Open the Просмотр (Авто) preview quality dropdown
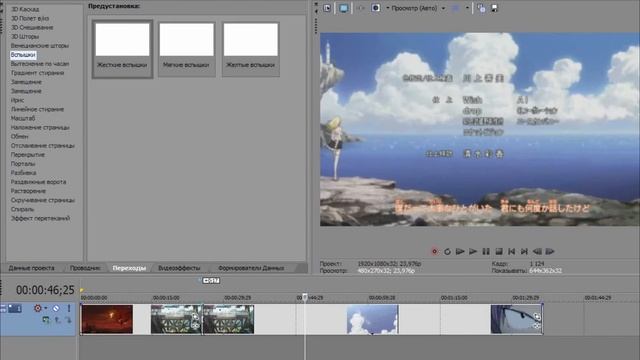 (417, 8)
